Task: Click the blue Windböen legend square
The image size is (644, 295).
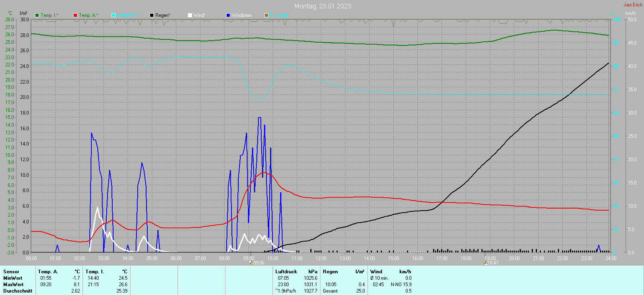Action: (228, 15)
